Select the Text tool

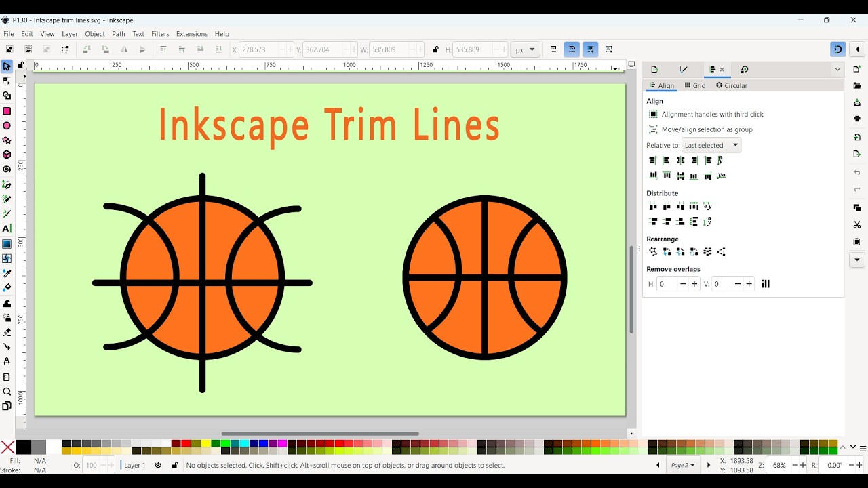[7, 228]
